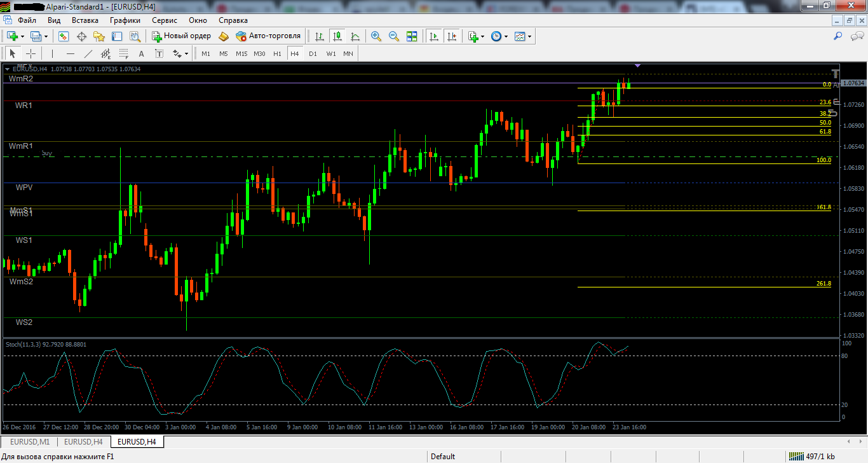This screenshot has height=463, width=868.
Task: Open the Сервис menu
Action: (165, 20)
